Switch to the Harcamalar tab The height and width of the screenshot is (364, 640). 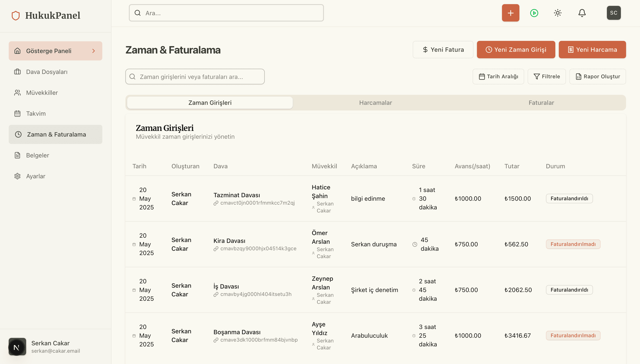click(x=375, y=103)
